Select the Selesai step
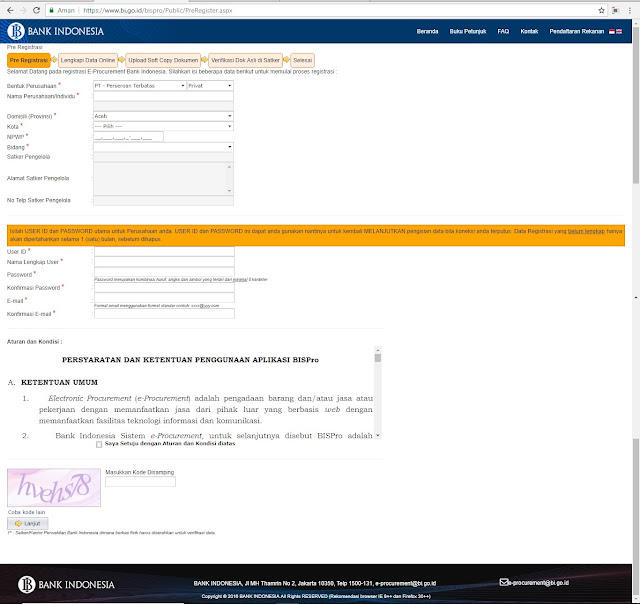Viewport: 640px width, 604px height. point(302,60)
